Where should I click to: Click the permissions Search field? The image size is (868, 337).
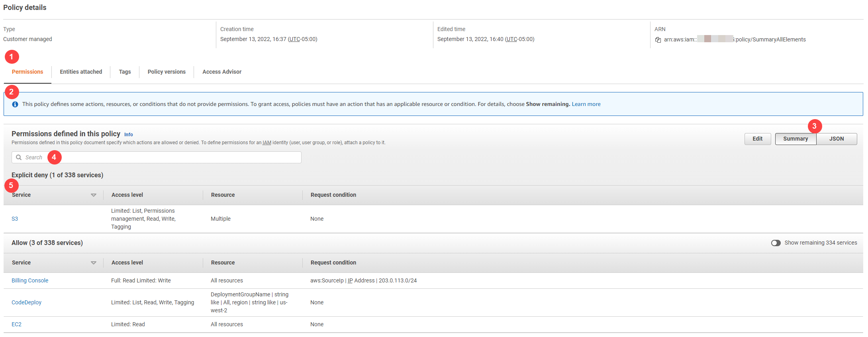click(x=159, y=158)
